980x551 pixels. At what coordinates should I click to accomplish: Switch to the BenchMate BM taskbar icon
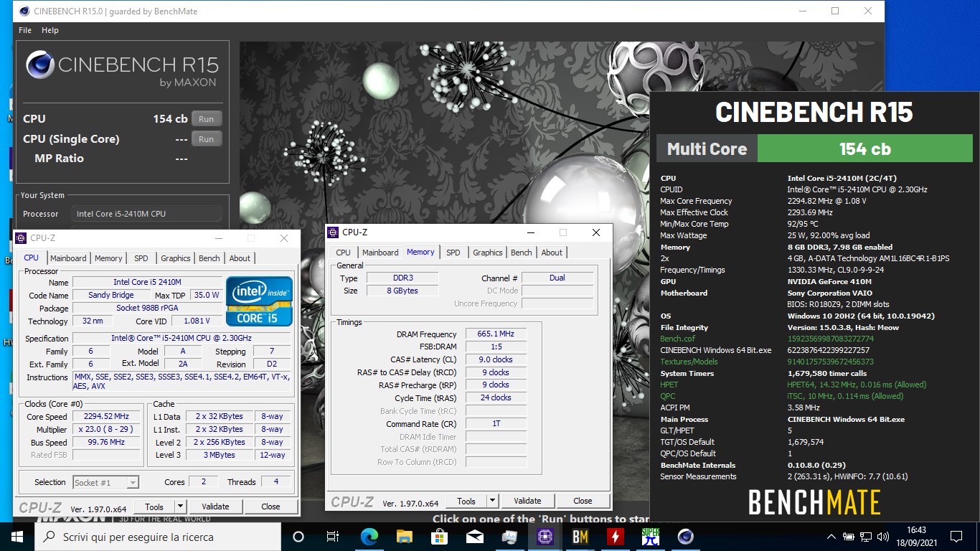point(580,537)
